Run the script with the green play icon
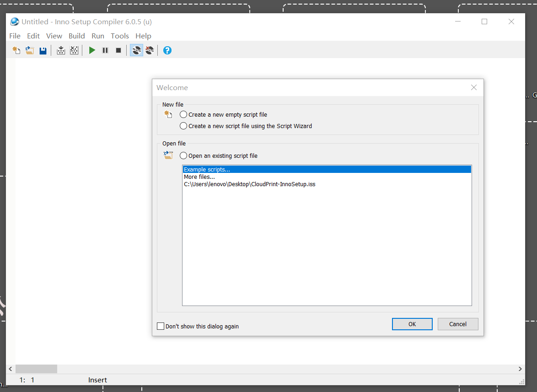This screenshot has height=392, width=537. pyautogui.click(x=92, y=50)
